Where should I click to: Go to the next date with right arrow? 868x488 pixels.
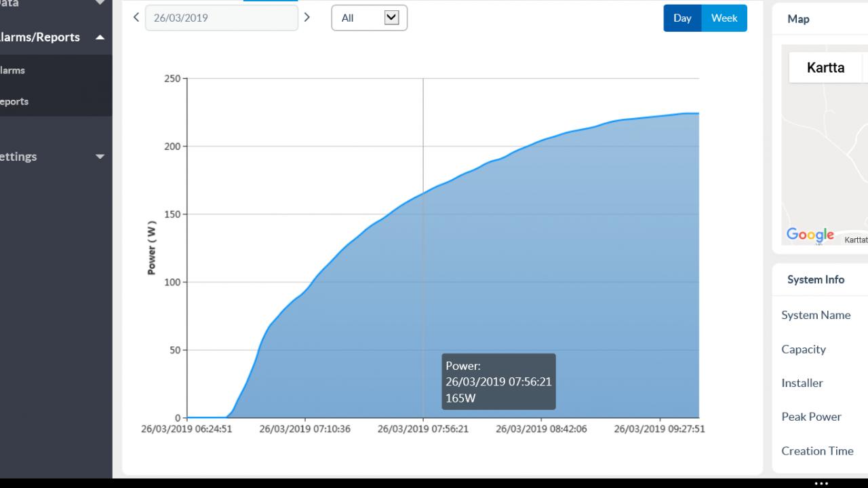(x=307, y=18)
